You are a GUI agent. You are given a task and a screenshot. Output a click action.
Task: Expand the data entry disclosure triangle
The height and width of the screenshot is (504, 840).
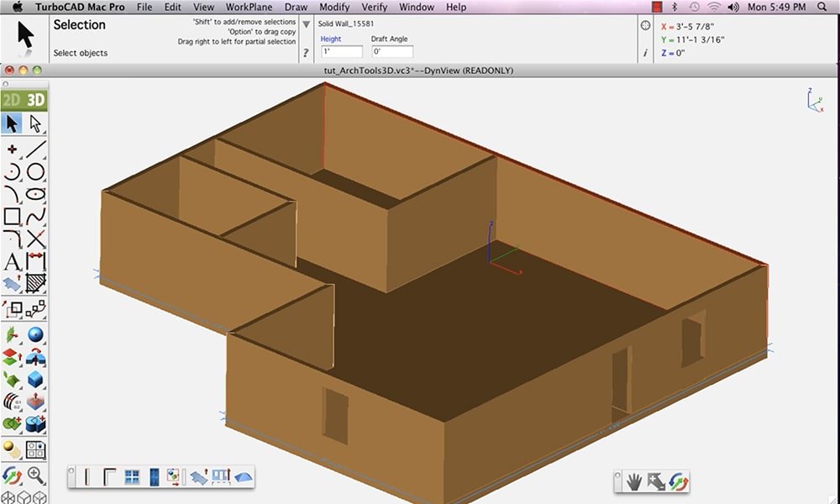click(x=306, y=24)
